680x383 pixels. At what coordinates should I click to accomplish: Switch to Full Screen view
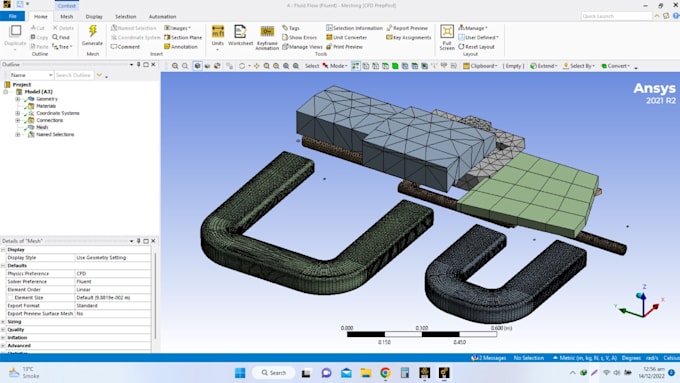[x=447, y=37]
